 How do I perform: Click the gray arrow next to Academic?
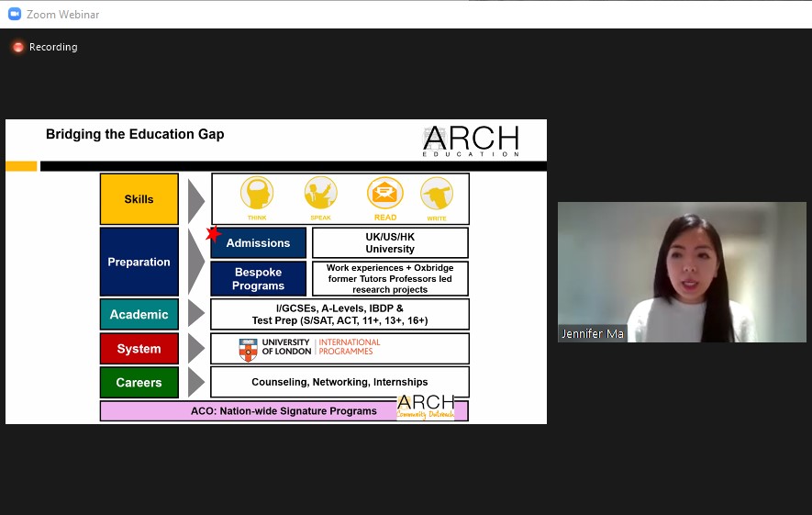(x=196, y=313)
